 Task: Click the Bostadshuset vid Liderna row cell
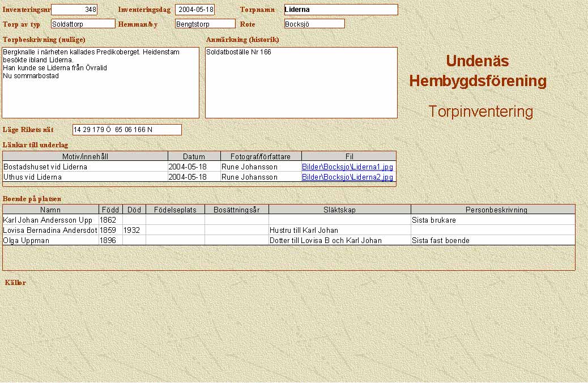86,167
